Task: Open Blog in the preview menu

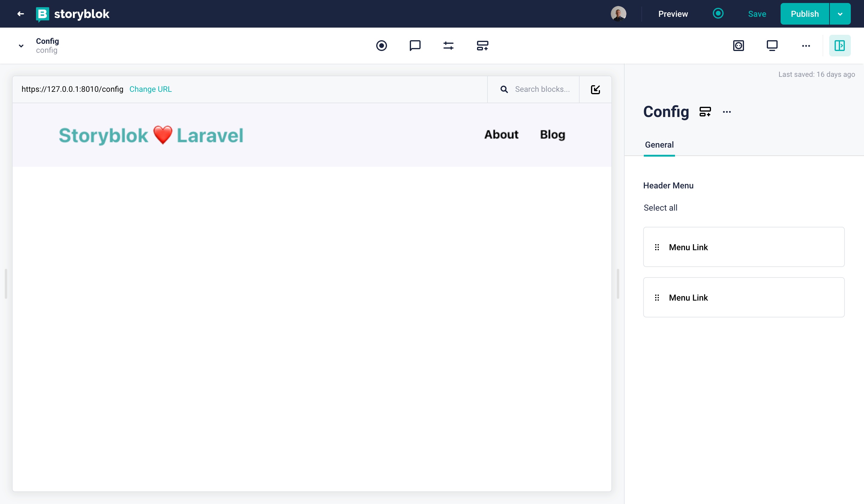Action: coord(553,135)
